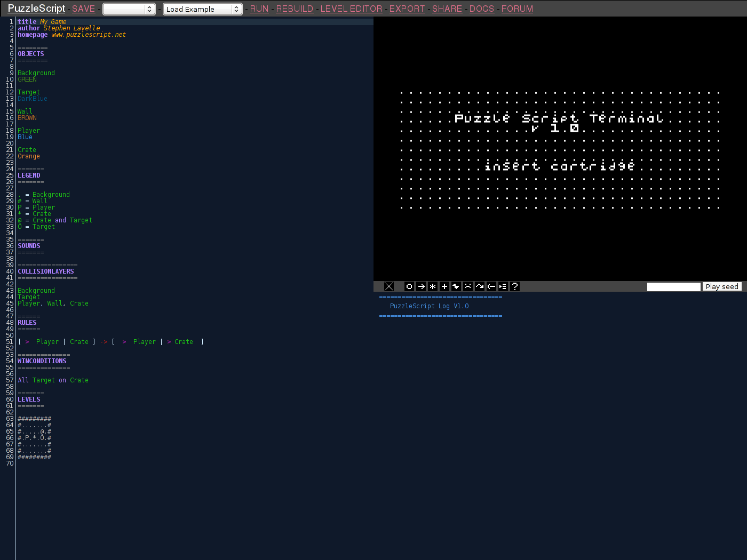Click the asterisk sound icon
Screen dimensions: 747x560
[433, 286]
